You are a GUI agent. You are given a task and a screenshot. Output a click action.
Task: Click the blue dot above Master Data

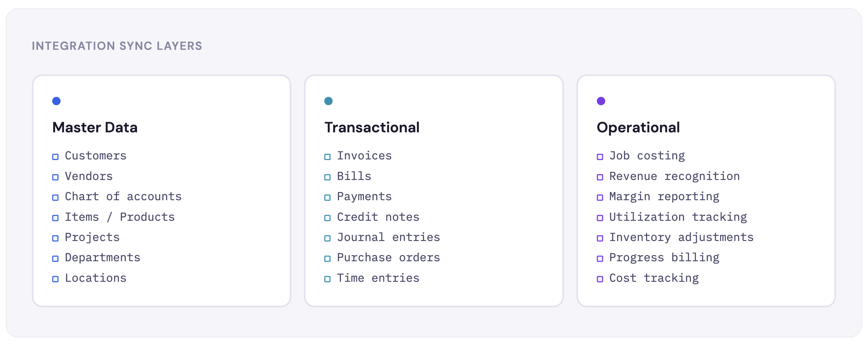point(56,101)
